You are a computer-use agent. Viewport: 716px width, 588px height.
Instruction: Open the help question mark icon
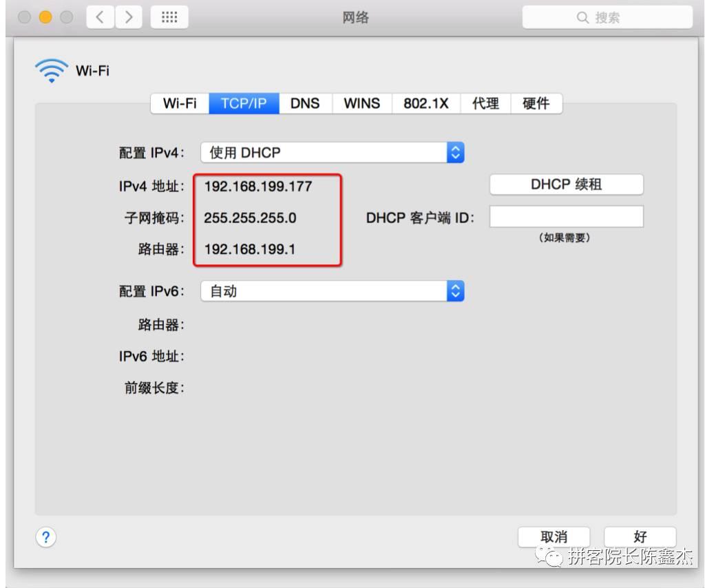point(45,536)
